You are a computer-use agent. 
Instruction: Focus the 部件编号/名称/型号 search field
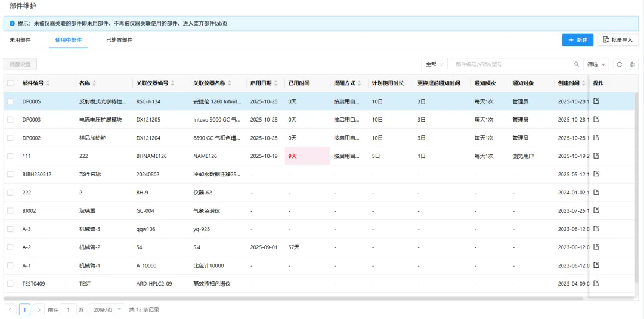tap(512, 64)
